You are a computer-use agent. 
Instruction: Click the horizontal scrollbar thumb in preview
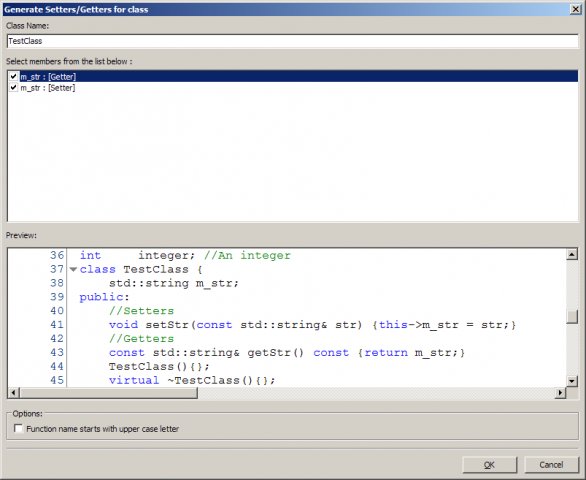108,393
